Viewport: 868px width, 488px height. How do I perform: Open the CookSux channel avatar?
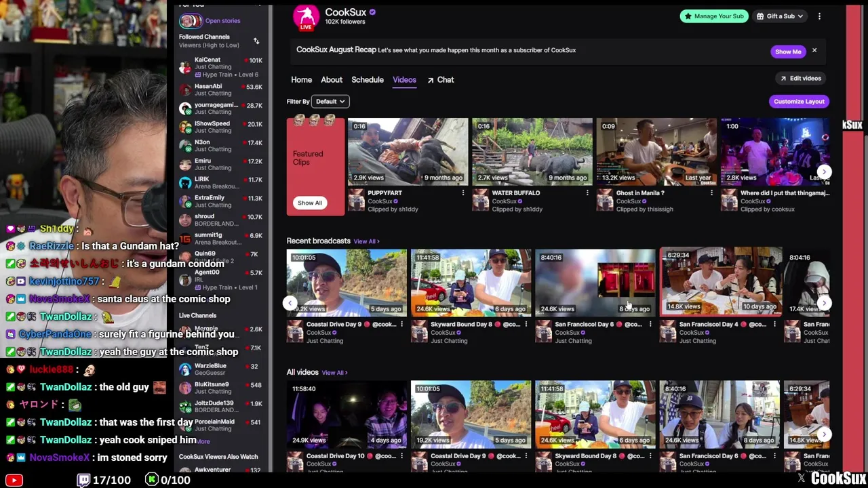coord(306,18)
